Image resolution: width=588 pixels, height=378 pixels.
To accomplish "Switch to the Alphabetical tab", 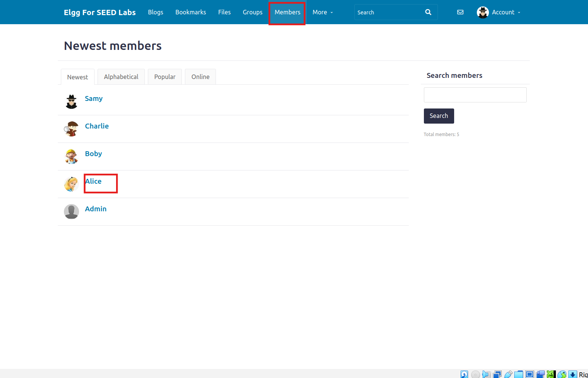I will (x=121, y=77).
